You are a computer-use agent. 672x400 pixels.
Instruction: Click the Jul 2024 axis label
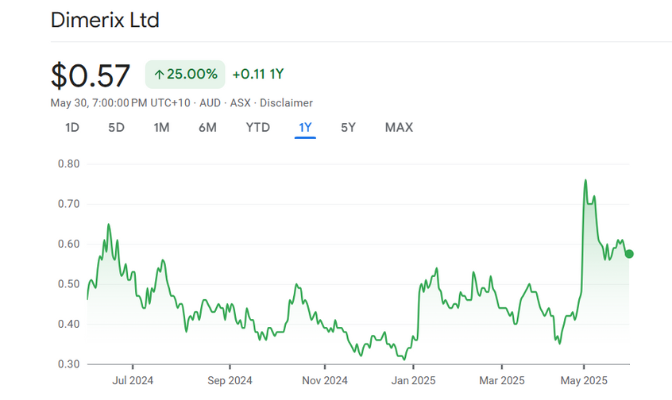pyautogui.click(x=133, y=380)
